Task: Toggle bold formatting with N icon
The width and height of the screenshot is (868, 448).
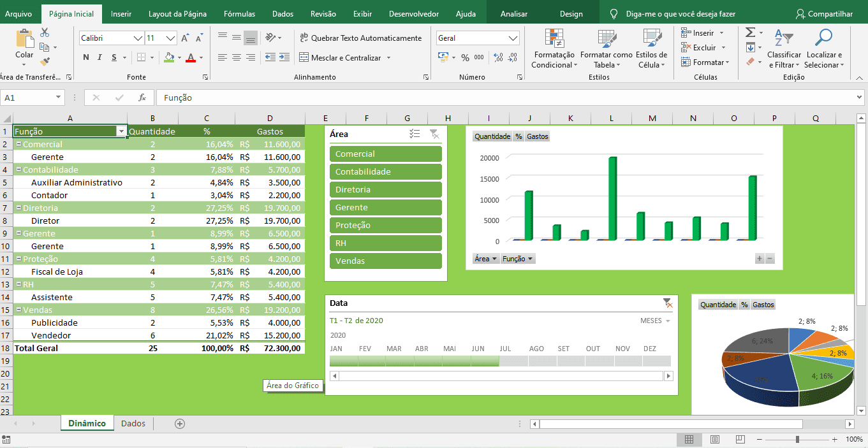Action: click(x=85, y=57)
